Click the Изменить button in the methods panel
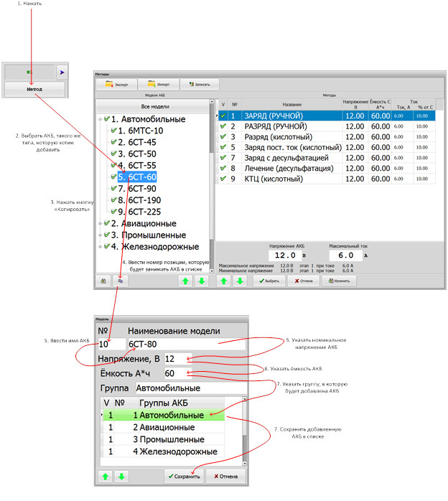 click(x=342, y=281)
